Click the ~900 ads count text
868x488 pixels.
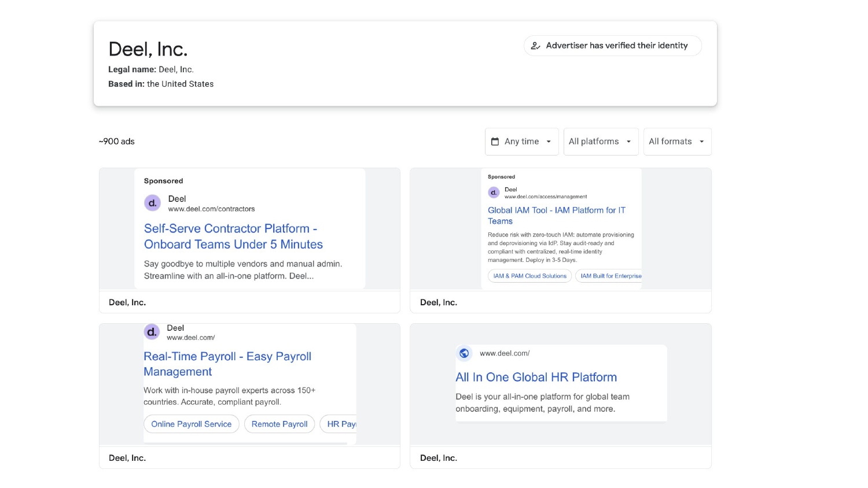[116, 142]
